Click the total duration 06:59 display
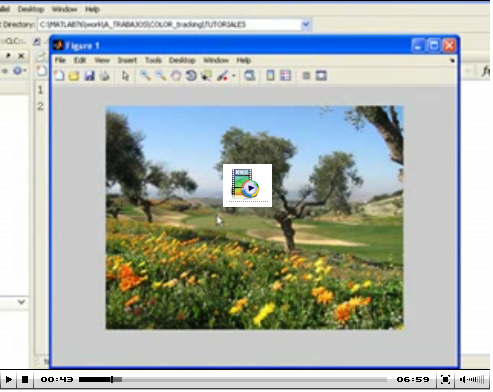Viewport: 493px width, 392px height. click(413, 379)
